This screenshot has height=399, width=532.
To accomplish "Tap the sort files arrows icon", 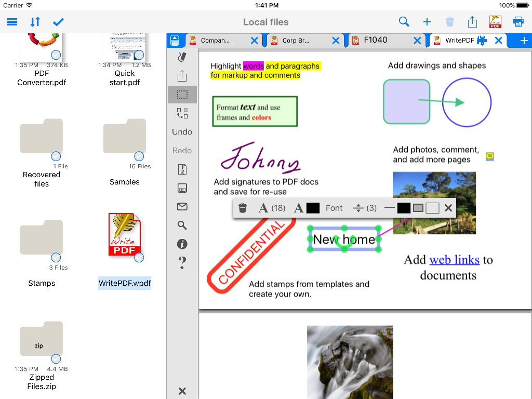I will pyautogui.click(x=35, y=22).
